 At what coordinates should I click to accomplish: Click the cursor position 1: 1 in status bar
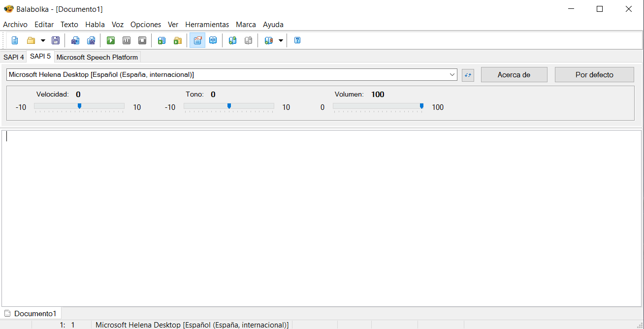pyautogui.click(x=67, y=325)
